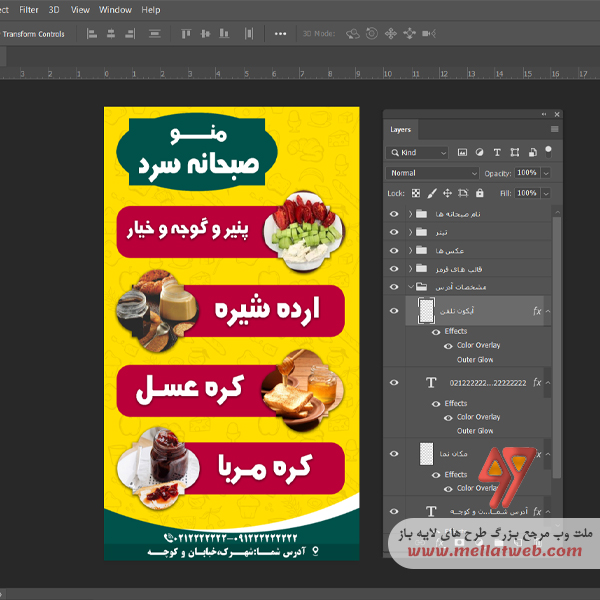Viewport: 600px width, 600px height.
Task: Click the Distribute Horizontally icon
Action: coord(249,34)
